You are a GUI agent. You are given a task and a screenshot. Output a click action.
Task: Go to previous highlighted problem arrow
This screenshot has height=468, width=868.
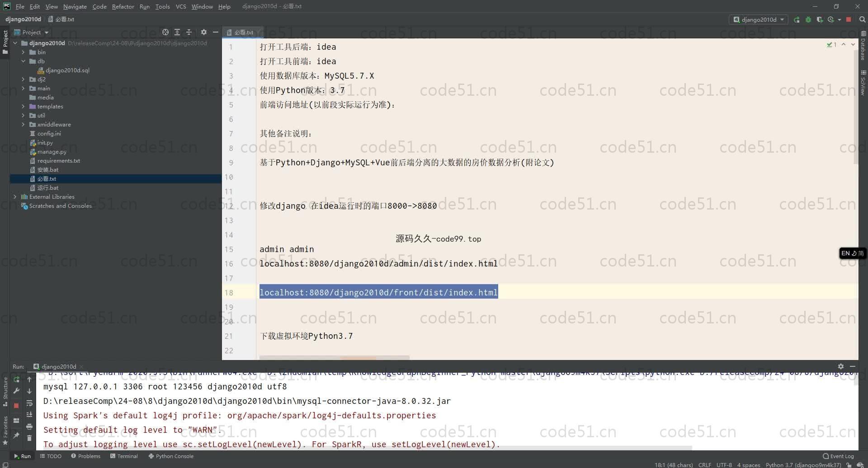pos(844,45)
